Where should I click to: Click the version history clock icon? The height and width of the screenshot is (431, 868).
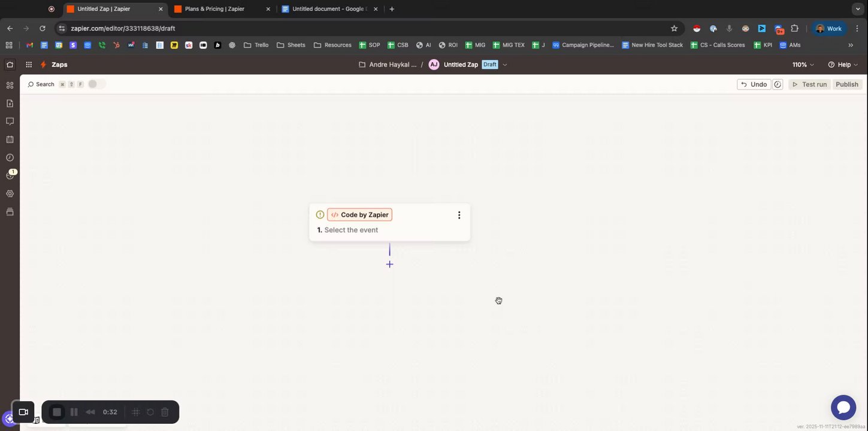tap(778, 84)
